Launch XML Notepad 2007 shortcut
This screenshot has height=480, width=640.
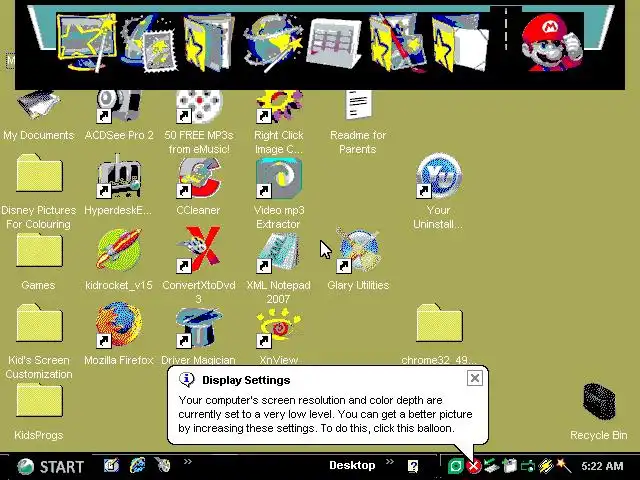[x=279, y=252]
